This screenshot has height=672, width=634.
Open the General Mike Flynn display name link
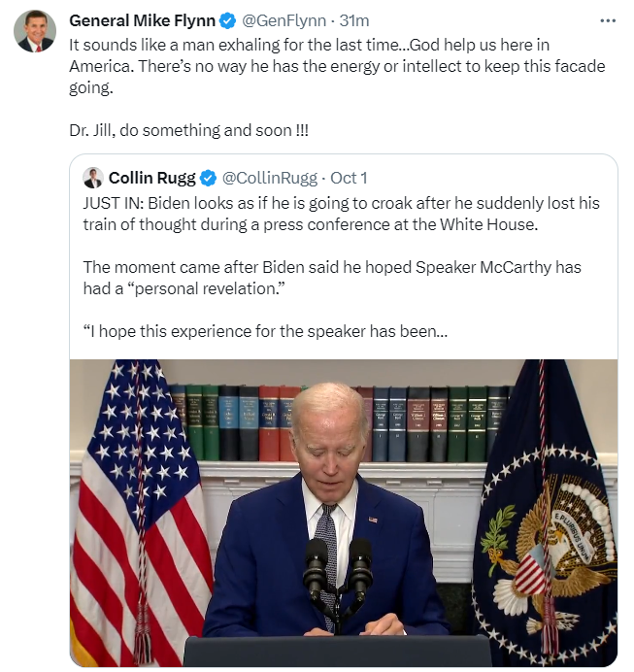coord(142,20)
